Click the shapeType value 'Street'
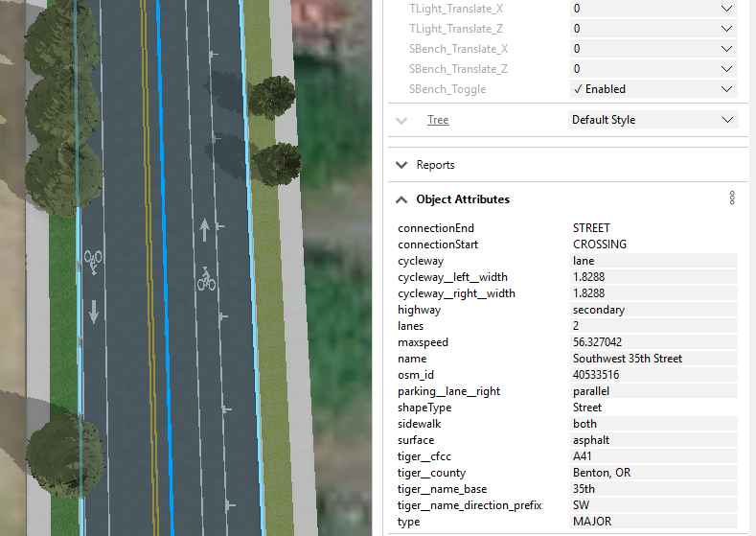Screen dimensions: 756x536 (x=587, y=408)
